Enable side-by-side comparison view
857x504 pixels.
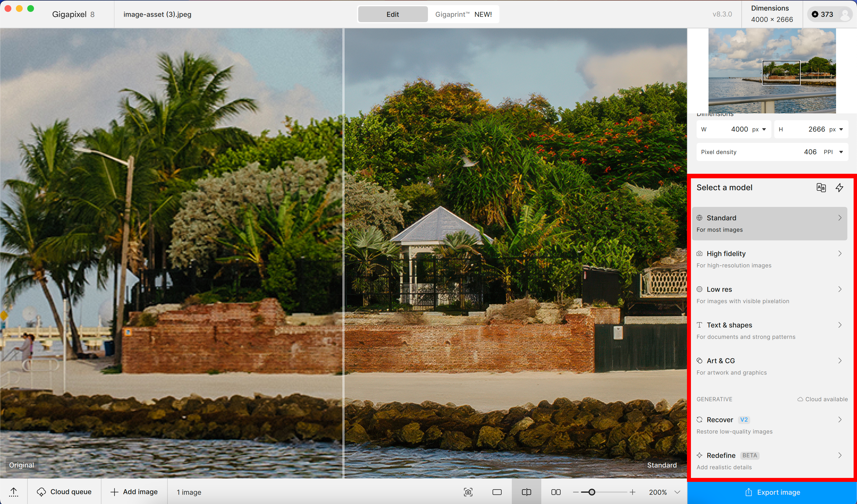(556, 492)
